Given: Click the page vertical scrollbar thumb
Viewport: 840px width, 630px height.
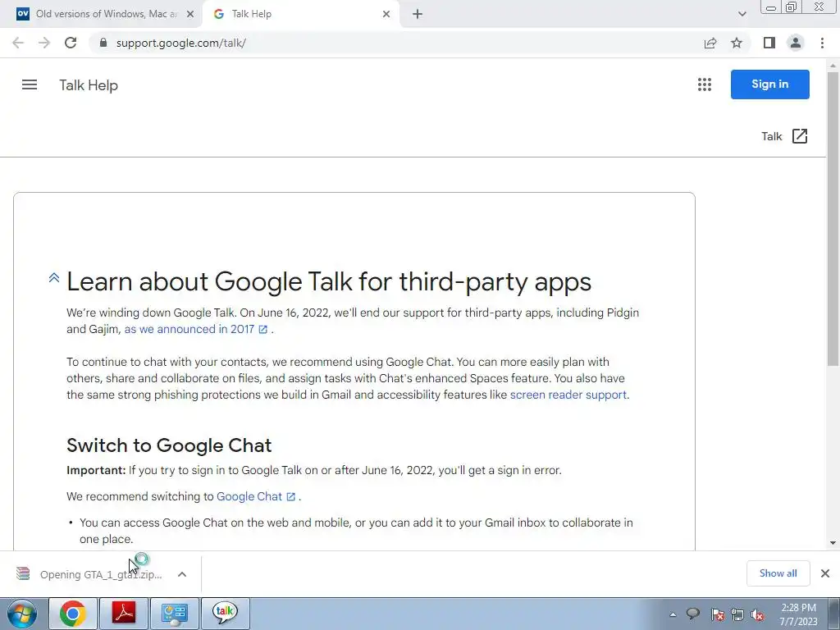Looking at the screenshot, I should point(833,220).
